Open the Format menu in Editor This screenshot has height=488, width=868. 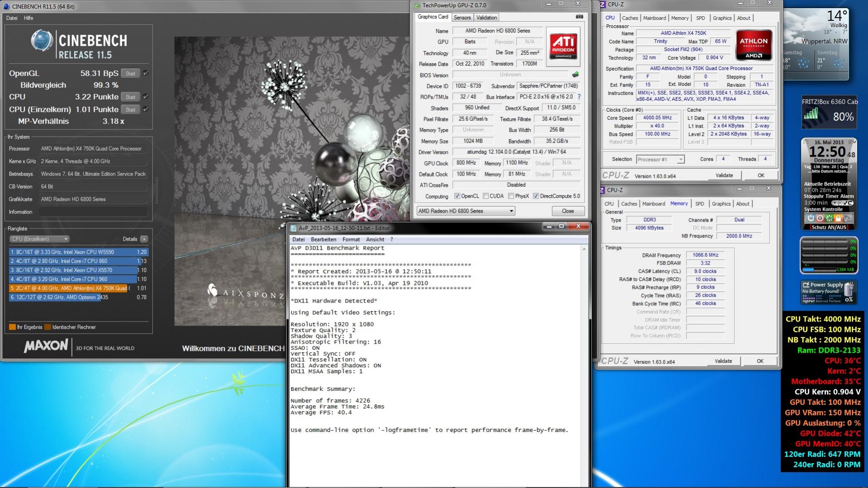(x=351, y=239)
